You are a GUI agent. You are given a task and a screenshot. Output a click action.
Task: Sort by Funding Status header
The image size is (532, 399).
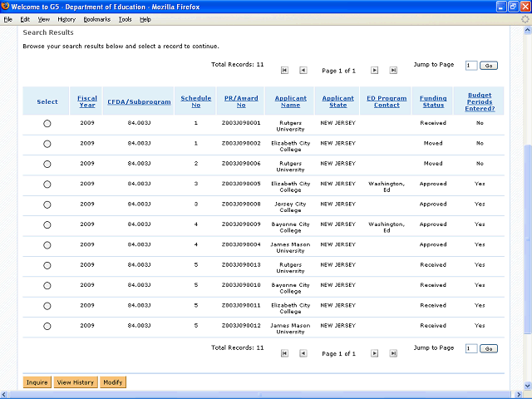(433, 101)
